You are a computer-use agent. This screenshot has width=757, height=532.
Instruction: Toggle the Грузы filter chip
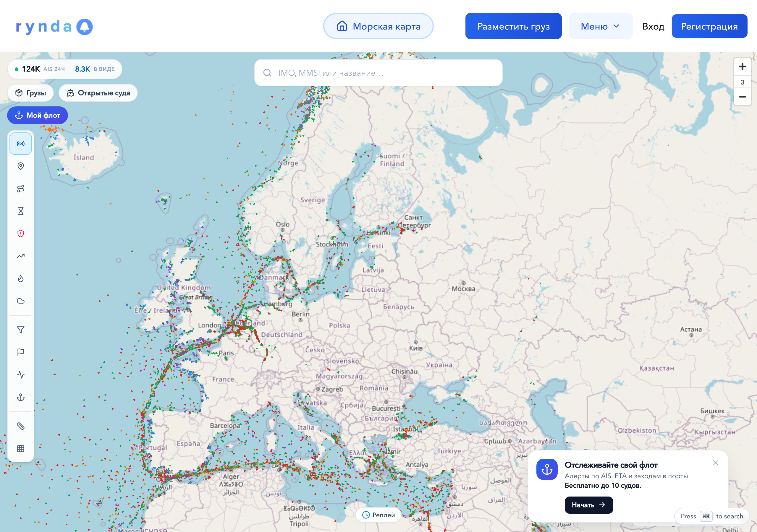point(31,93)
